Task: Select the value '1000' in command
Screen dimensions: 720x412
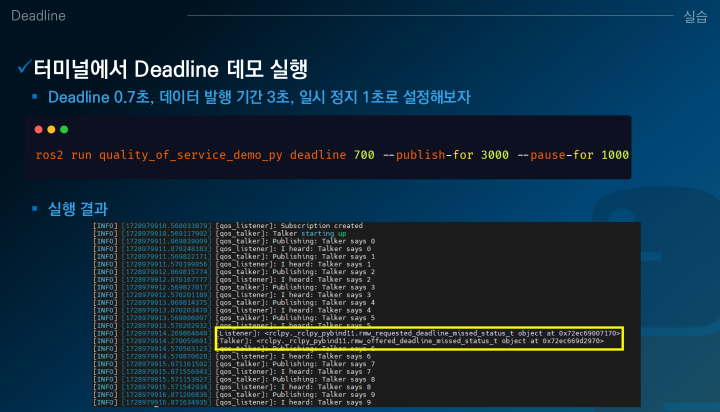Action: coord(615,155)
